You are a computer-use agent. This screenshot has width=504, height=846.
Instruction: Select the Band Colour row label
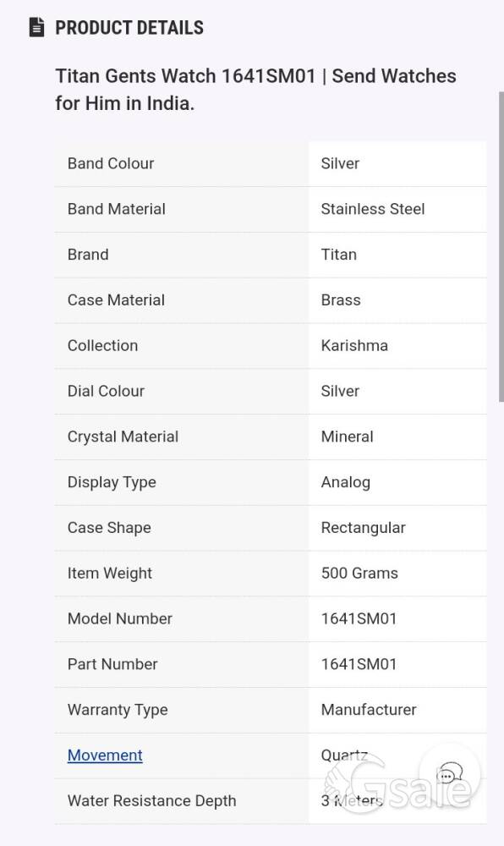[111, 163]
